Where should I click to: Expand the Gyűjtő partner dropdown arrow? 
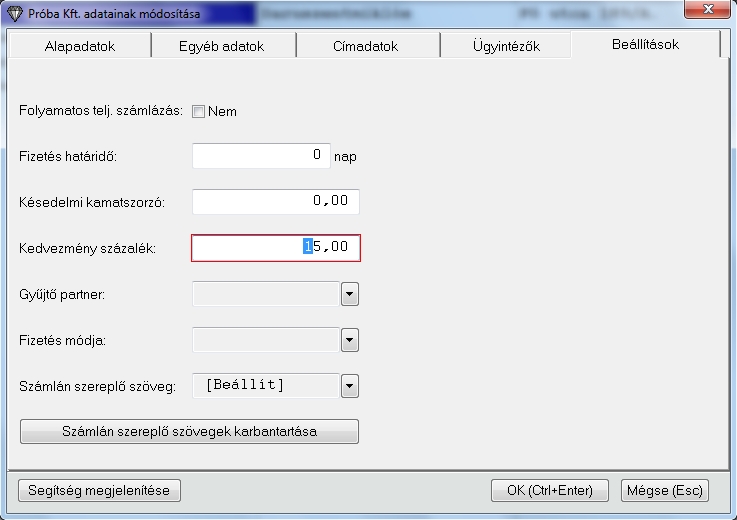click(349, 293)
